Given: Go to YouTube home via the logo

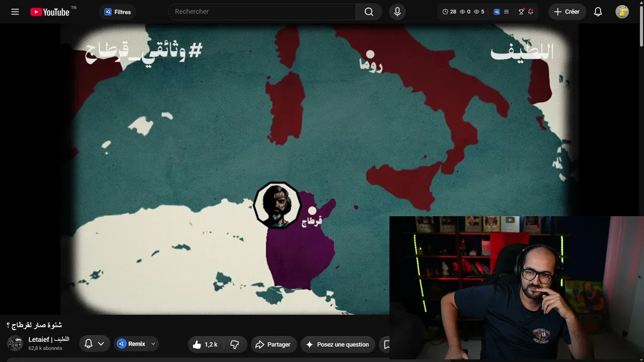Looking at the screenshot, I should click(50, 12).
